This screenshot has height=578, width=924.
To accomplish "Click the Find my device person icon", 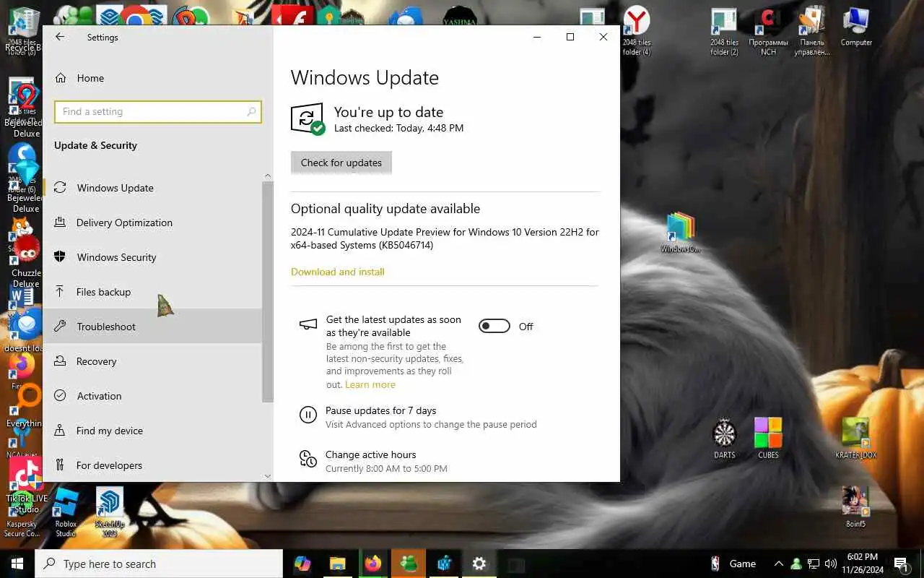I will [x=61, y=431].
